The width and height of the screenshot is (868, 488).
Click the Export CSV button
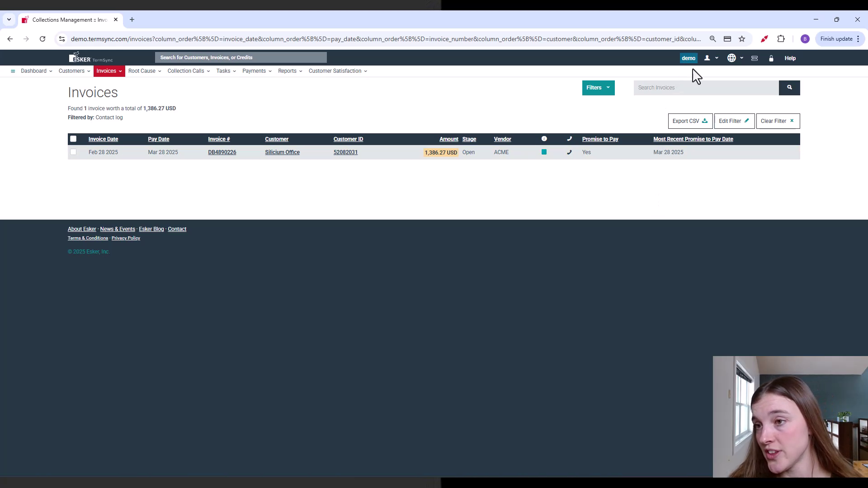pyautogui.click(x=689, y=121)
